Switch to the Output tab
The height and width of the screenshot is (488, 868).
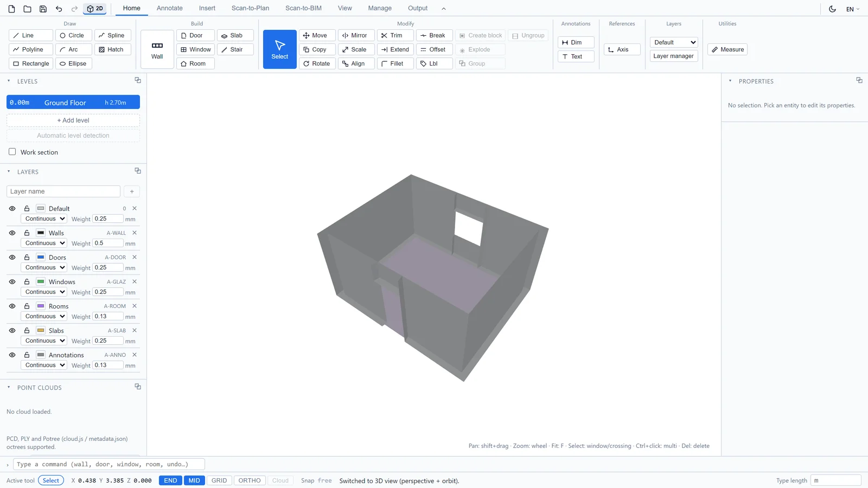[418, 8]
